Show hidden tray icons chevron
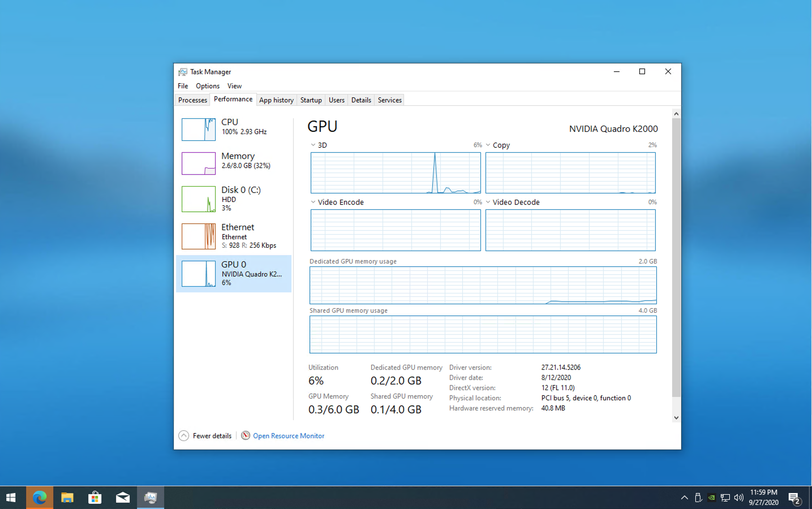This screenshot has height=509, width=812. [684, 497]
